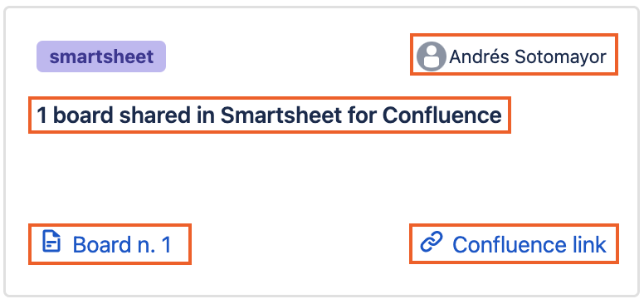Viewport: 644px width, 299px height.
Task: Click the smartsheet label text
Action: tap(101, 56)
